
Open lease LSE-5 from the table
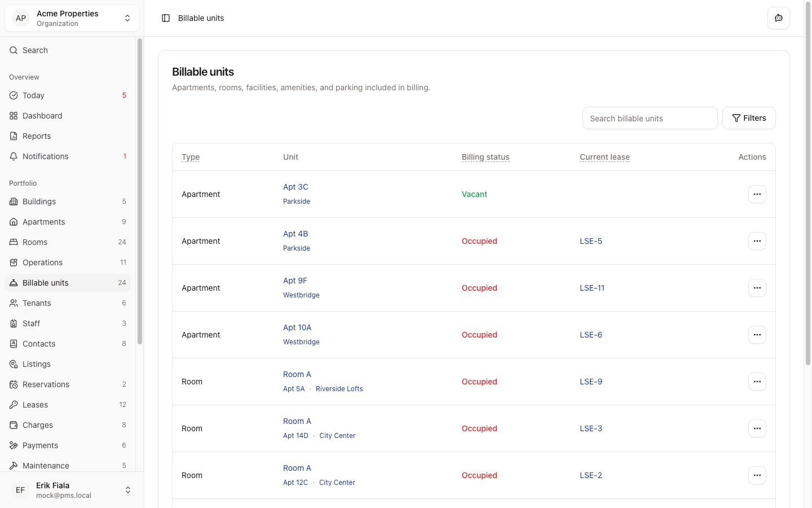pos(591,241)
